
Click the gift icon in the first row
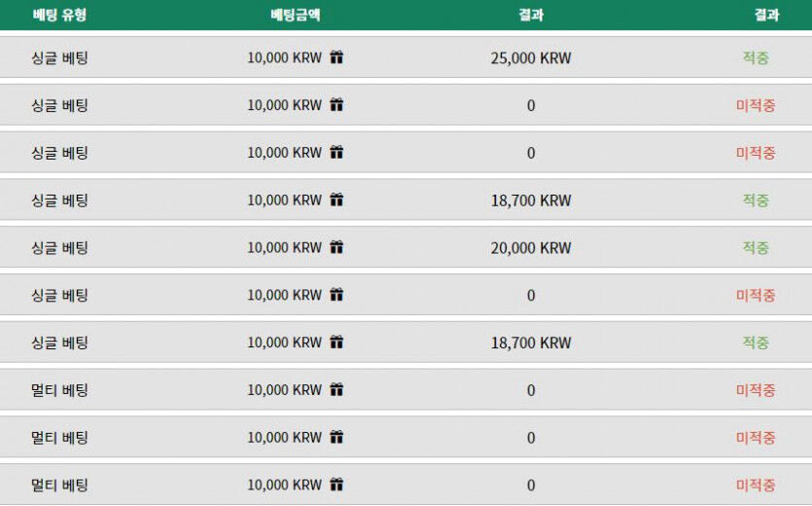(x=336, y=57)
